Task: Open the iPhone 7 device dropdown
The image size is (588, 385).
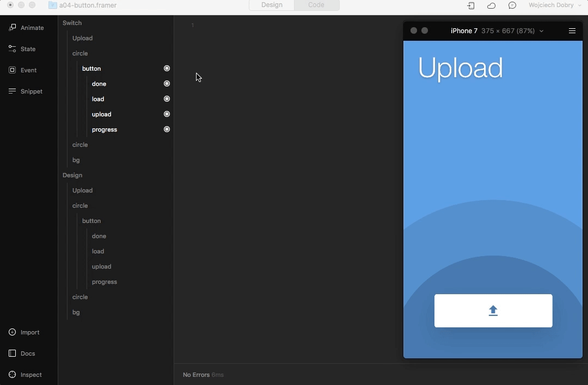Action: pyautogui.click(x=541, y=31)
